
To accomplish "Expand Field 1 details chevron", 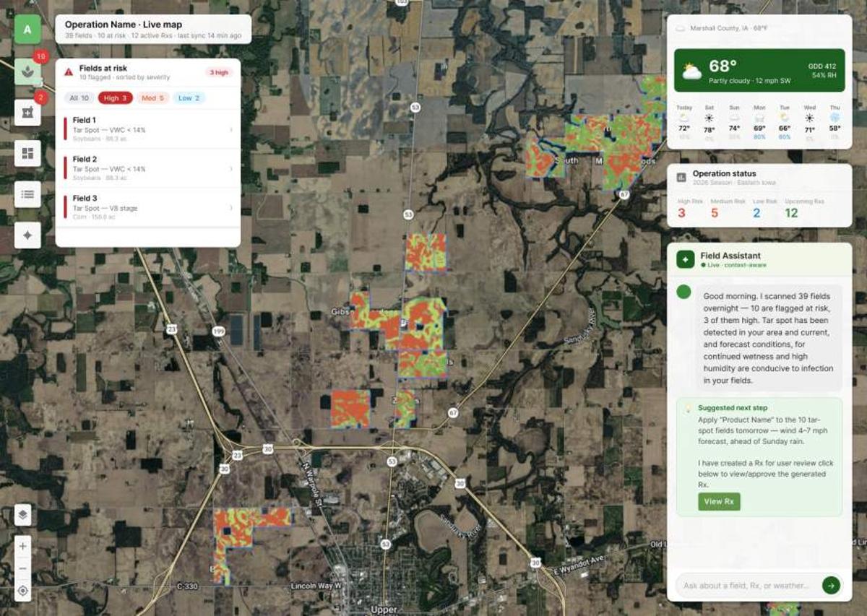I will point(231,129).
